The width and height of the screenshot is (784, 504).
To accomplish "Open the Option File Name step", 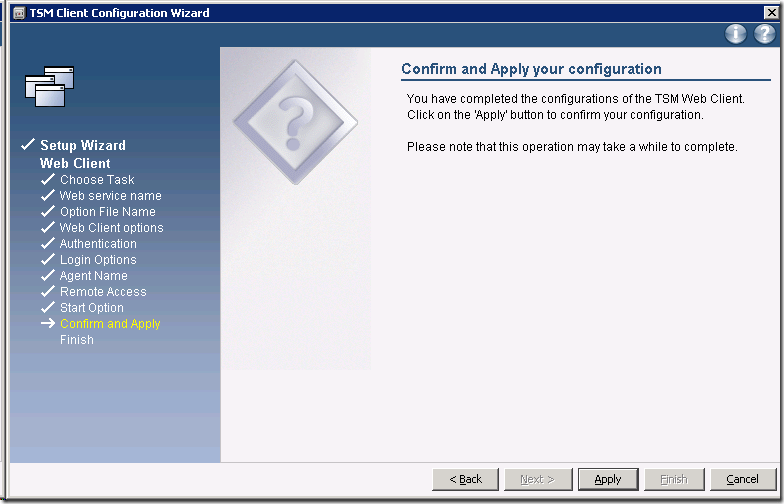I will point(107,212).
